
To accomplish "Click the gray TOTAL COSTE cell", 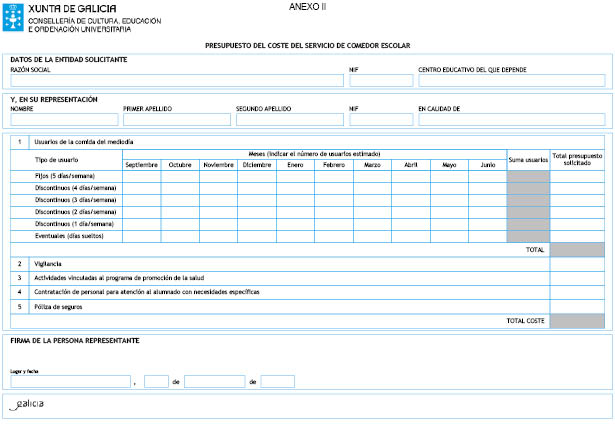I will tap(576, 321).
